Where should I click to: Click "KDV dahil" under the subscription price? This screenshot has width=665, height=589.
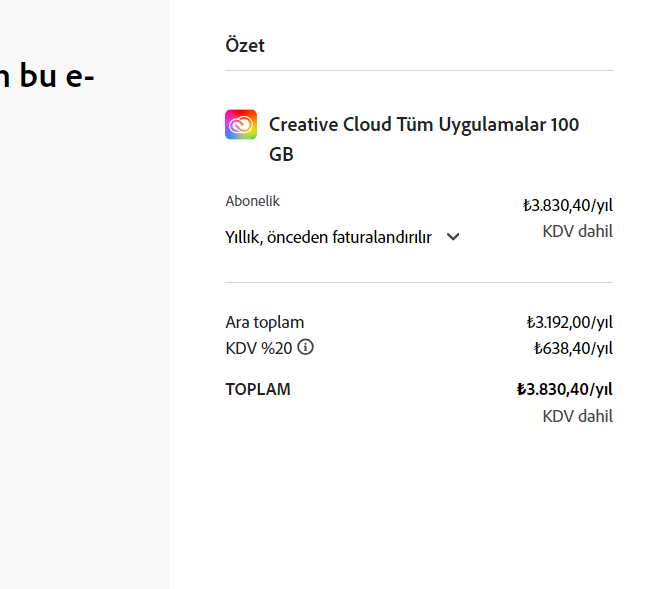[x=578, y=232]
